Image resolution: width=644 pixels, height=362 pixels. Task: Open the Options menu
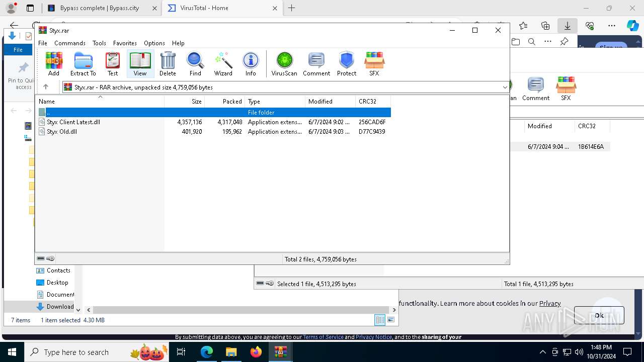(x=154, y=43)
